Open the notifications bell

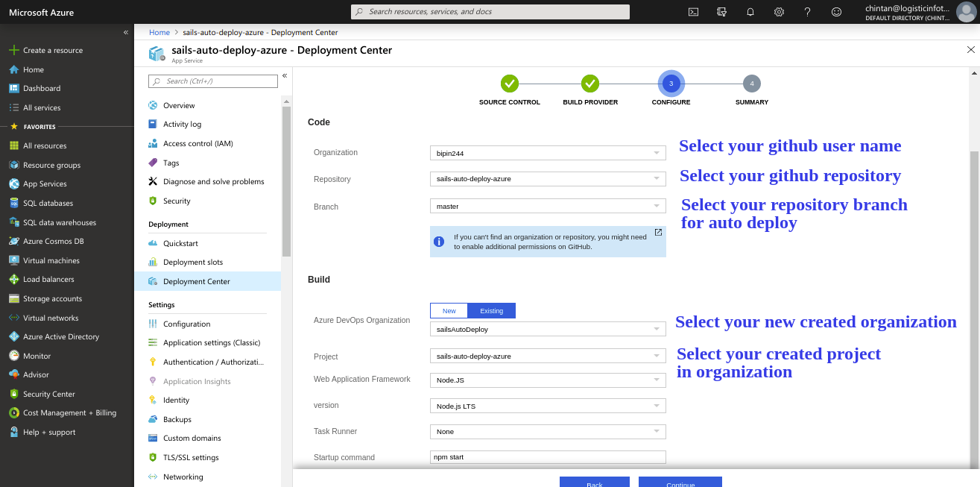[x=750, y=12]
